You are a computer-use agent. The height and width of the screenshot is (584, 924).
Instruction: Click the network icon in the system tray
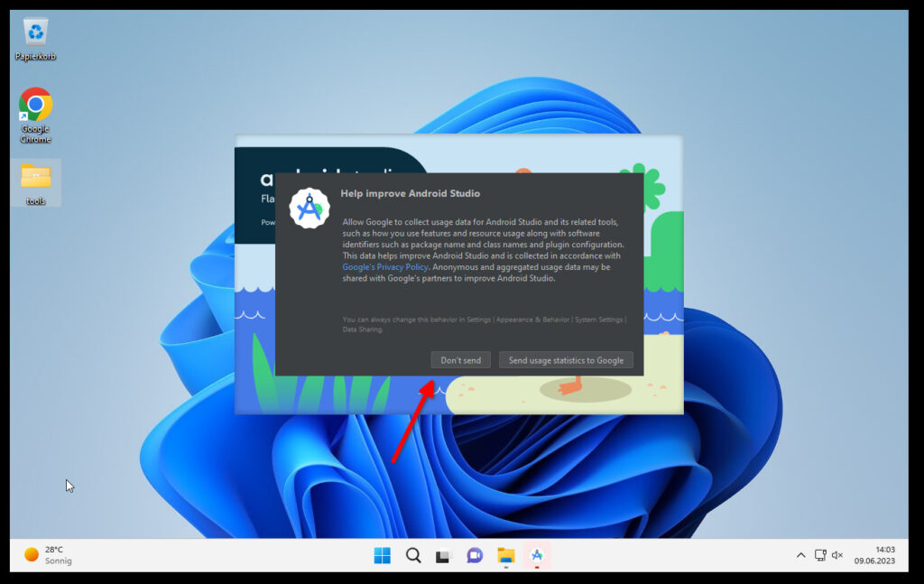click(820, 555)
